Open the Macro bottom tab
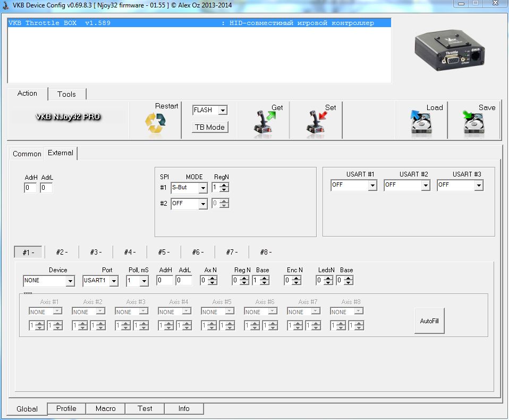 (x=106, y=408)
